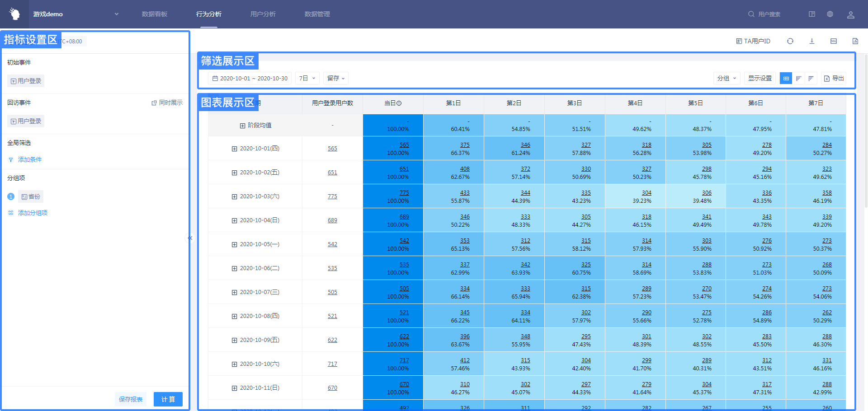Go to the 用户分析 tab
This screenshot has width=868, height=411.
click(x=263, y=14)
